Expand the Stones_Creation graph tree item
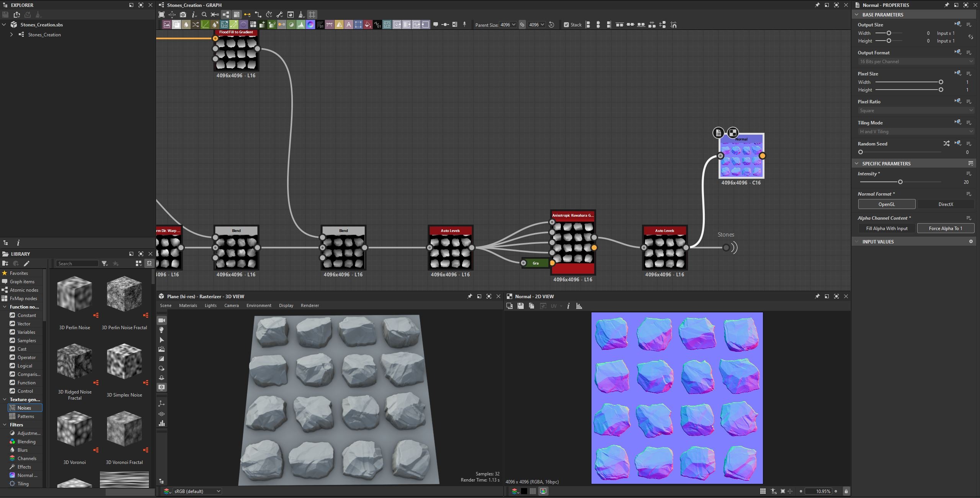980x498 pixels. (11, 34)
